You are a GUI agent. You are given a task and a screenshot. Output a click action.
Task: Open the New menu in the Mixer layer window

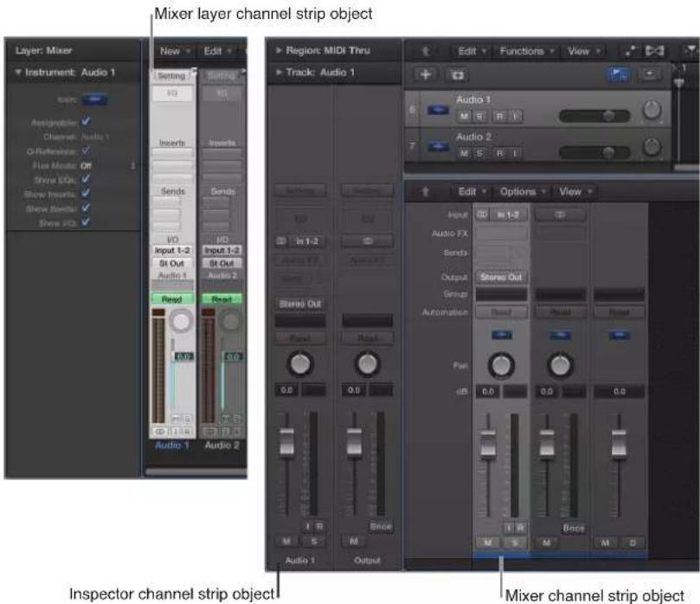pyautogui.click(x=175, y=51)
